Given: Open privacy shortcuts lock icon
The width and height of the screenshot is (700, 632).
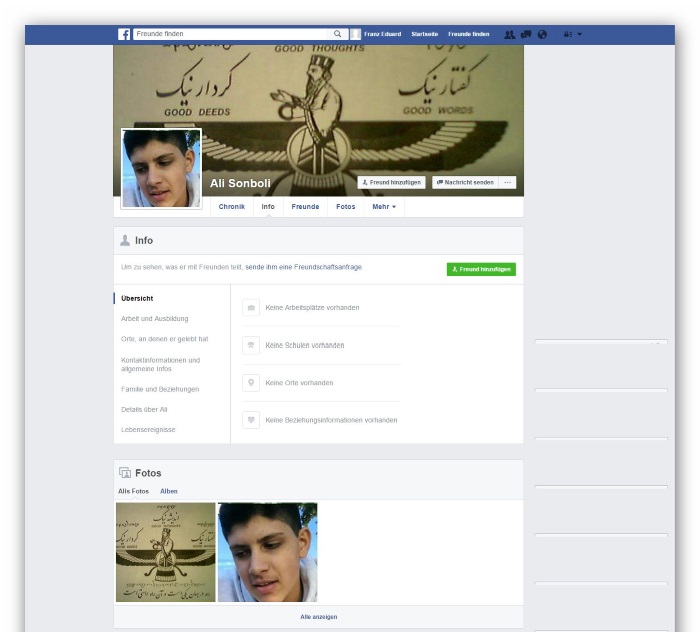Looking at the screenshot, I should 567,34.
